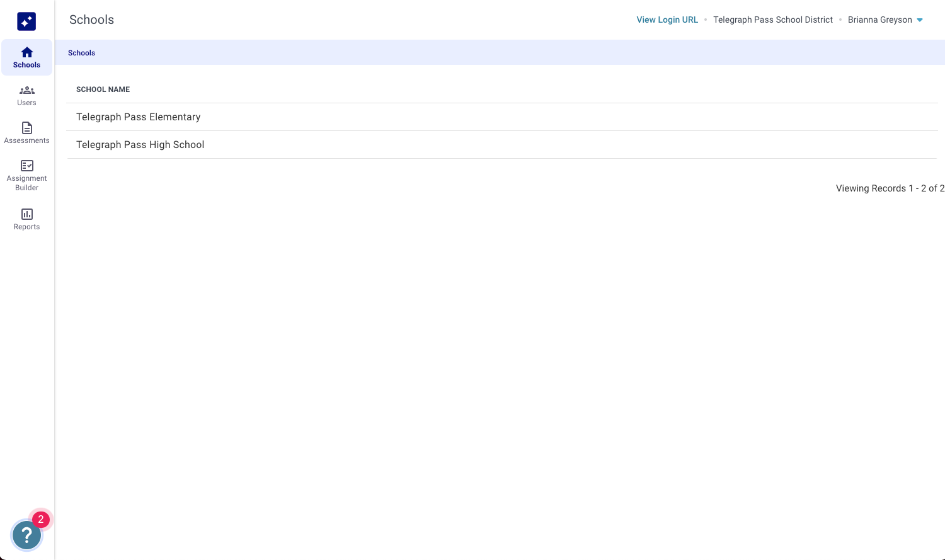Viewport: 945px width, 560px height.
Task: Open the Telegraph Pass High School row
Action: [x=140, y=145]
